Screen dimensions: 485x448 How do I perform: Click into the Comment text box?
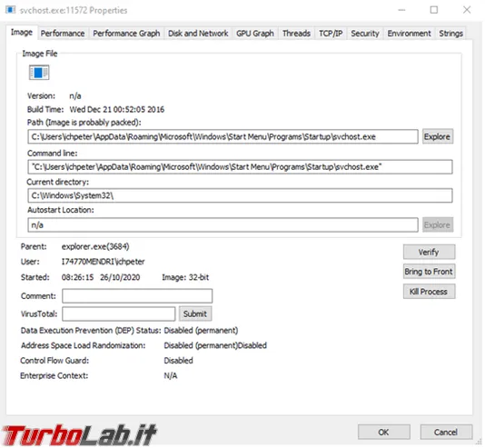pos(137,295)
